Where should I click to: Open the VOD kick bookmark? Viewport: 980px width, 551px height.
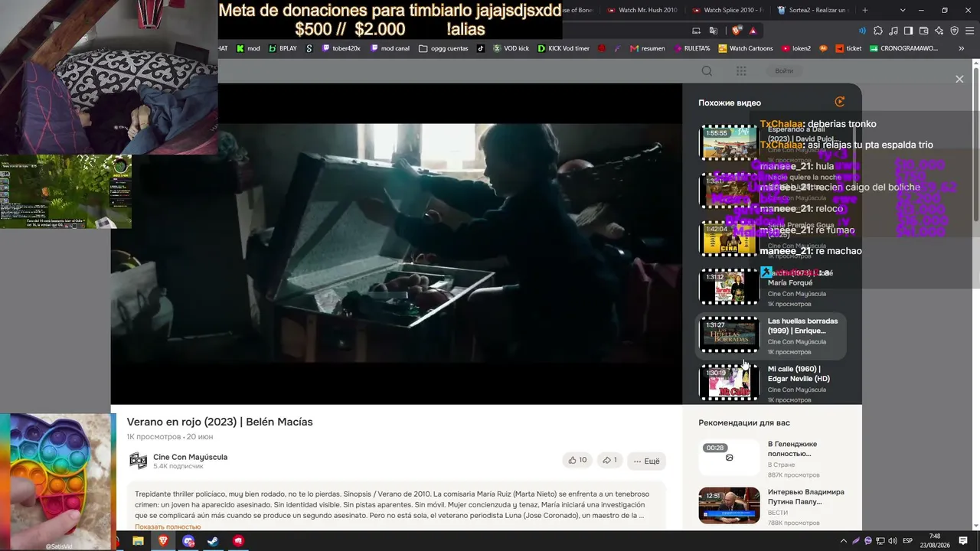click(511, 48)
